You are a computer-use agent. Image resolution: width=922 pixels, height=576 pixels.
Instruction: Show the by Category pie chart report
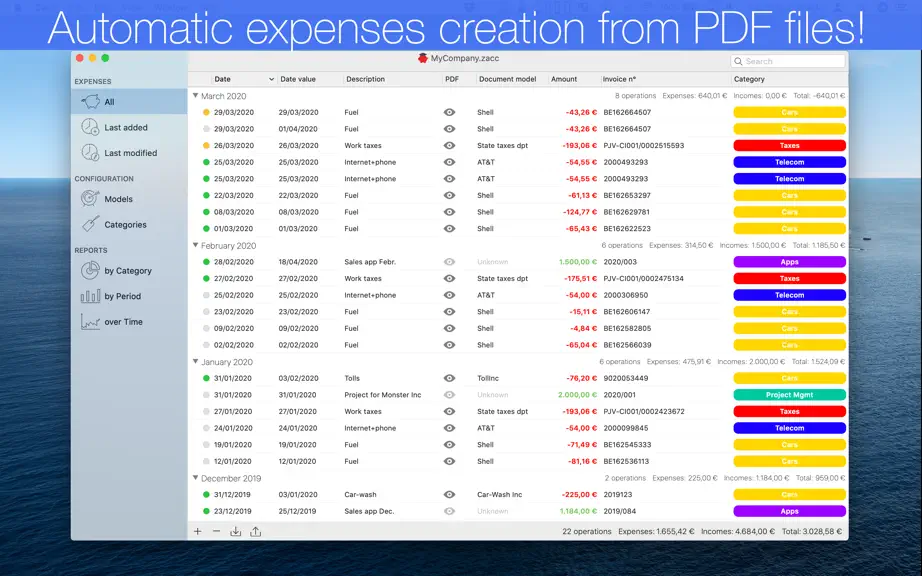[90, 270]
